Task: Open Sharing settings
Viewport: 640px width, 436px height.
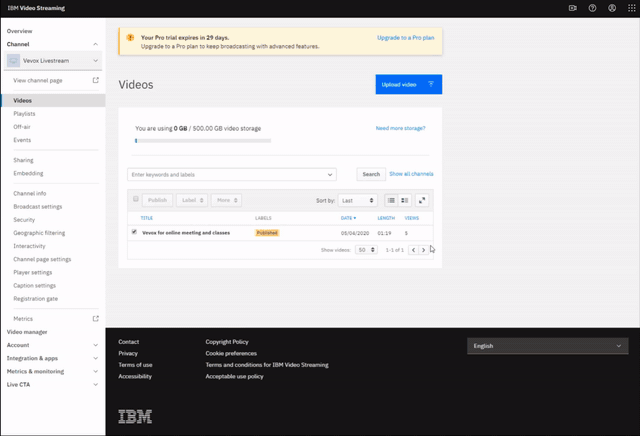Action: pos(23,160)
